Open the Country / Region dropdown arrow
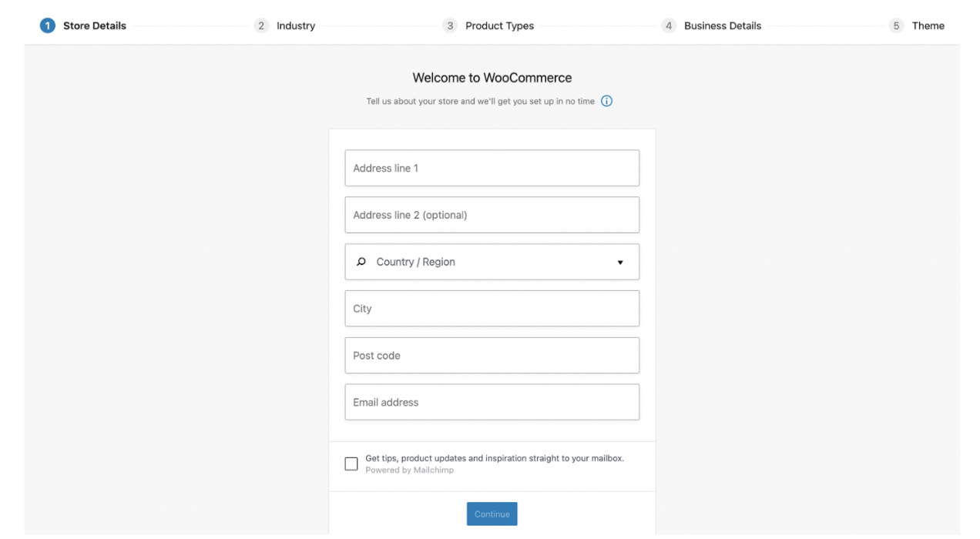 pos(620,262)
